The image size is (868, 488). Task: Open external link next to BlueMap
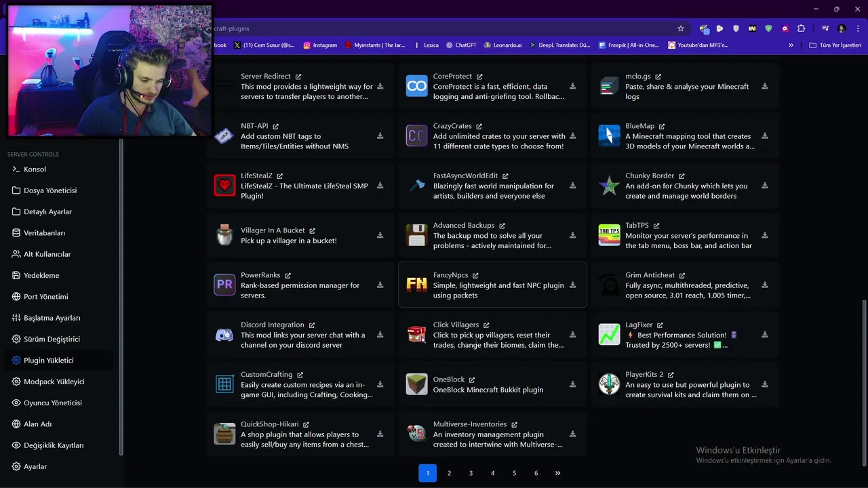pyautogui.click(x=662, y=126)
